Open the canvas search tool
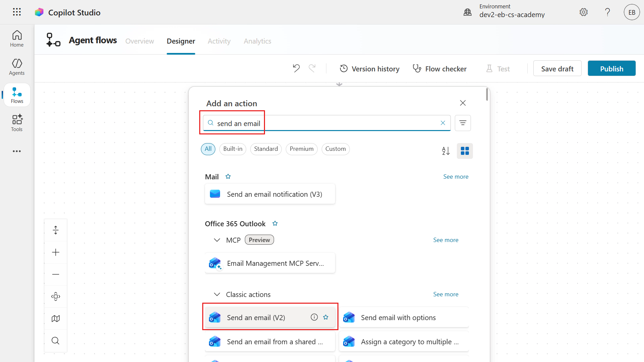 click(56, 341)
